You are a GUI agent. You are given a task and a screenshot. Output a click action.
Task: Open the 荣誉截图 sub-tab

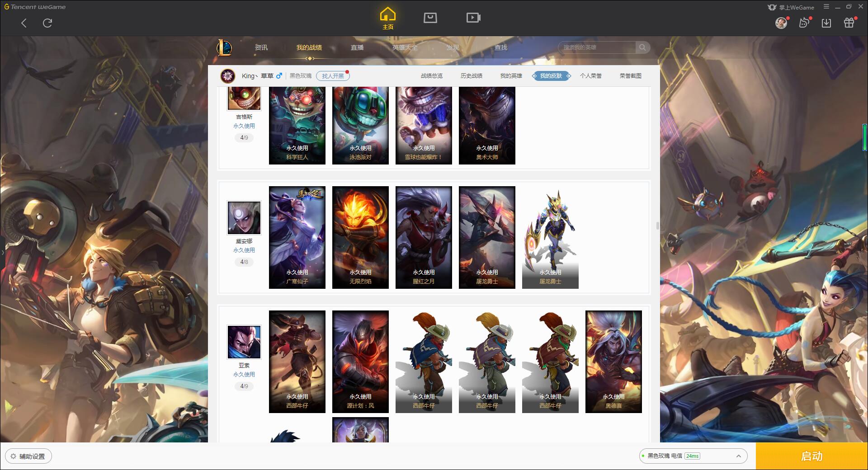click(631, 76)
